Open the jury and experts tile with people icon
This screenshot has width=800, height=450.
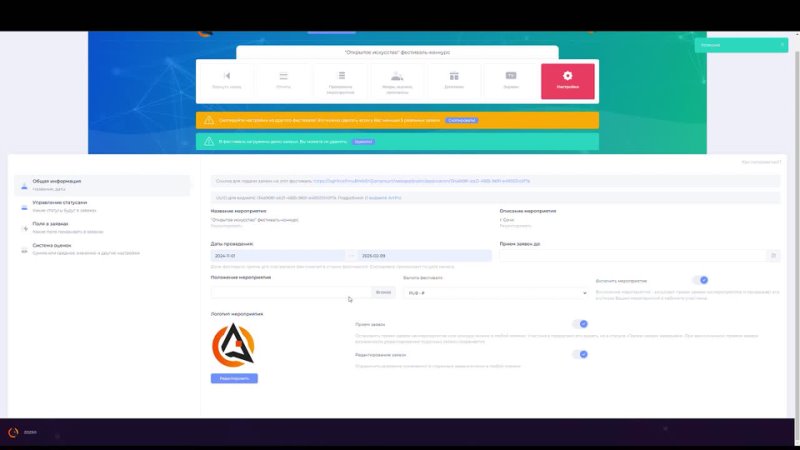coord(397,82)
